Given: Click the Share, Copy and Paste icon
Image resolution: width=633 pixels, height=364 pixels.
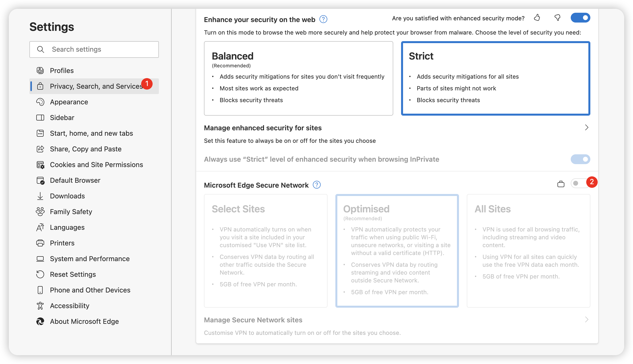Looking at the screenshot, I should click(40, 149).
